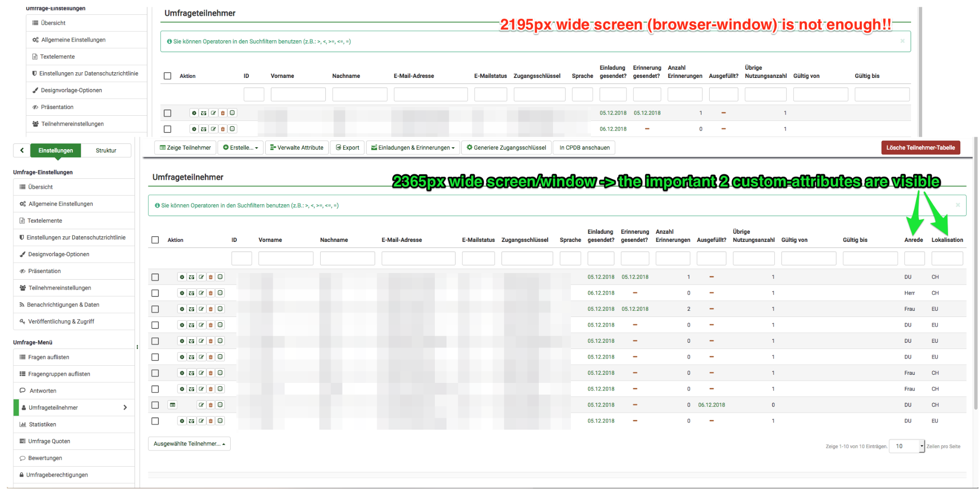This screenshot has height=491, width=980.
Task: Send email via envelope icon in Herr row
Action: [x=191, y=293]
